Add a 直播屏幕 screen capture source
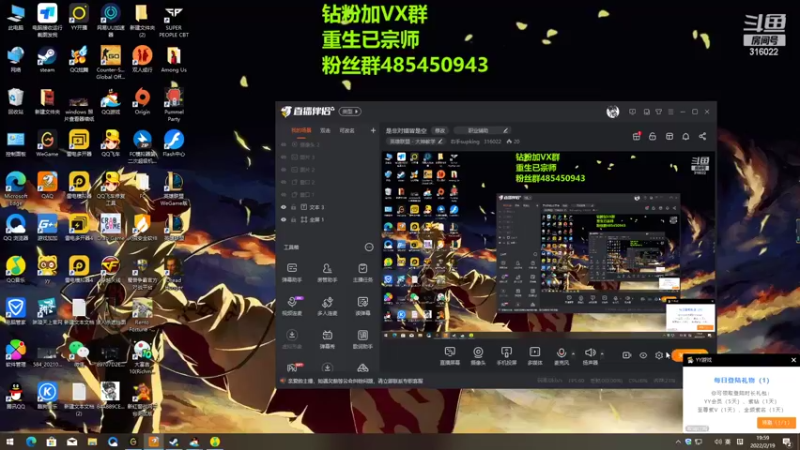Screen dimensions: 800x450 449,356
